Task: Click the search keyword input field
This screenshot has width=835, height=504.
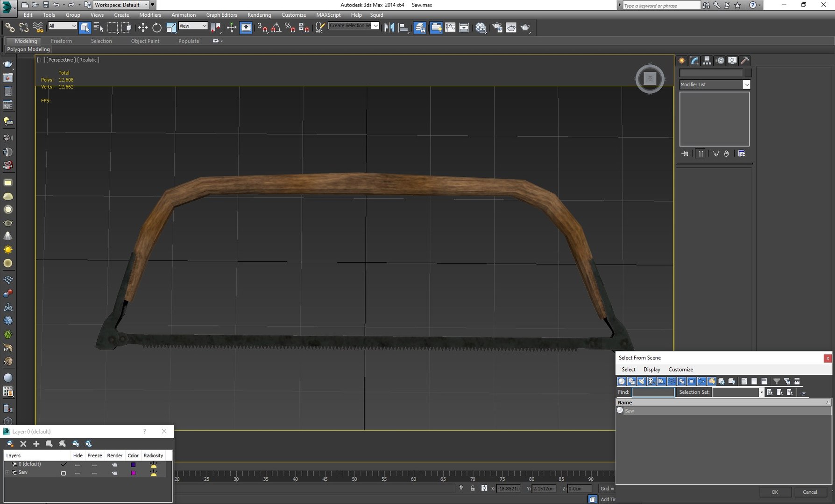Action: (x=661, y=6)
